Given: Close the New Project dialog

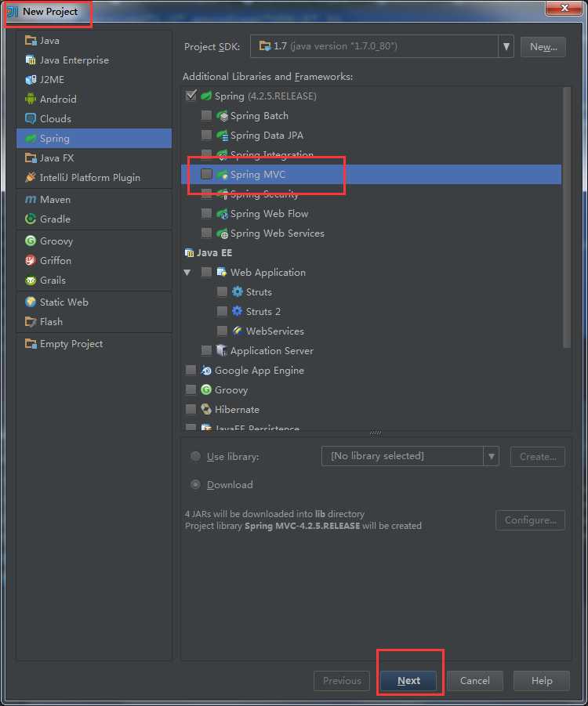Looking at the screenshot, I should pyautogui.click(x=564, y=8).
